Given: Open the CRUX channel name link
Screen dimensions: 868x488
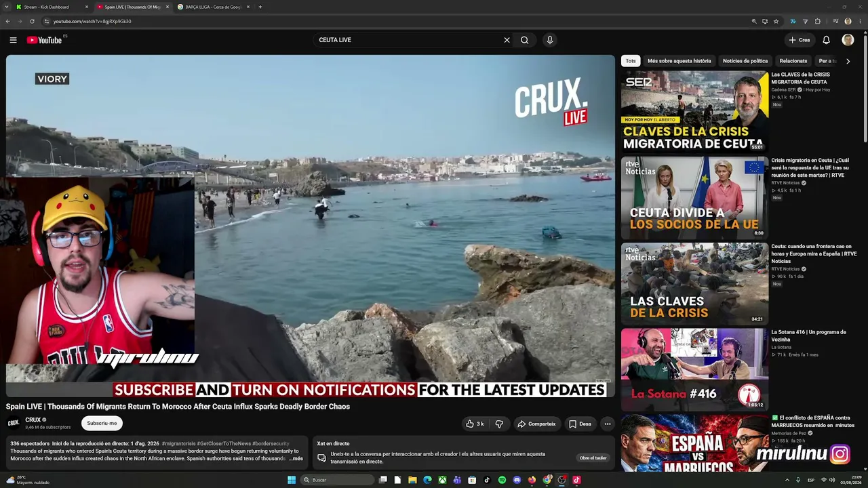Looking at the screenshot, I should tap(33, 420).
